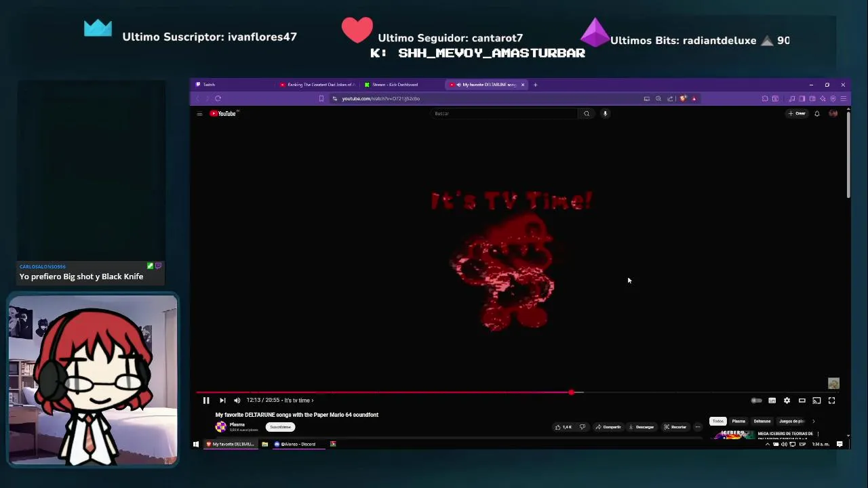Open the YouTube account avatar menu
The height and width of the screenshot is (488, 868).
click(833, 114)
